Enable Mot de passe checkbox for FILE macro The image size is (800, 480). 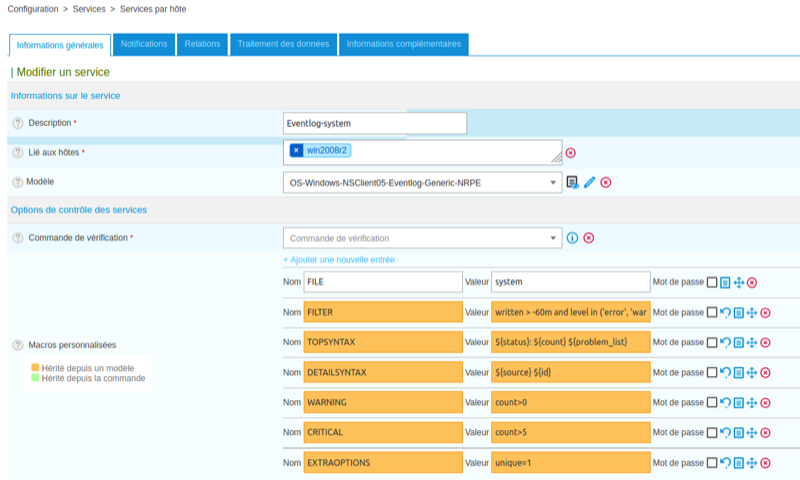pyautogui.click(x=712, y=283)
